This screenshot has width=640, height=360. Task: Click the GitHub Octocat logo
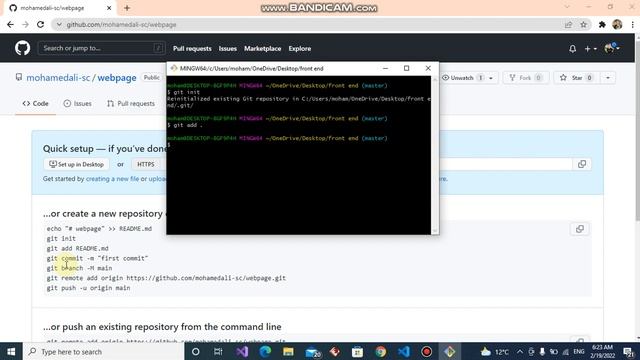(x=22, y=48)
